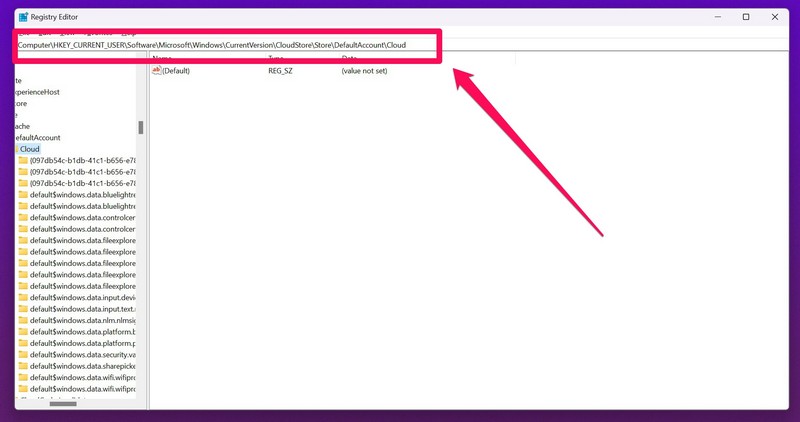
Task: Select key named default$windows.data.platform.b
Action: tap(83, 332)
